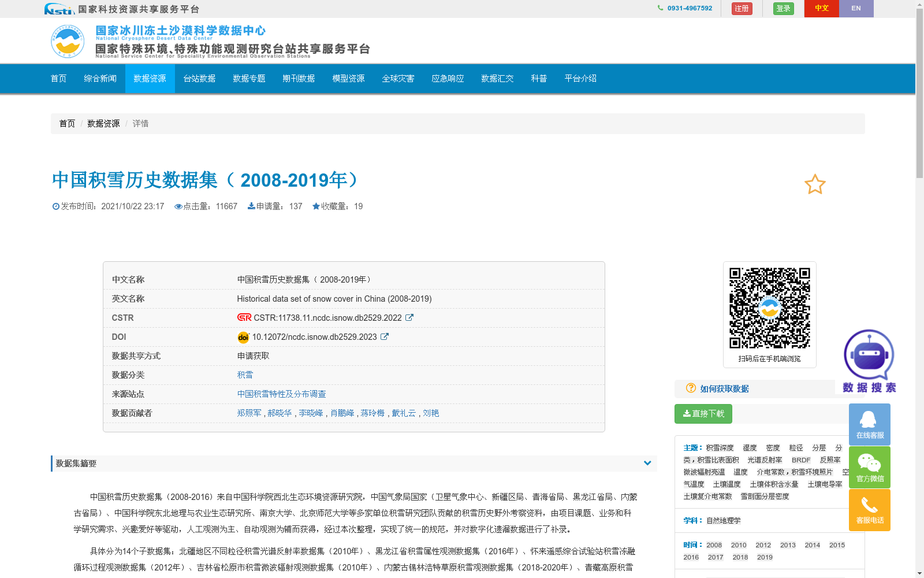Click the 光谱反射率 subject tag
This screenshot has height=578, width=924.
click(x=765, y=460)
